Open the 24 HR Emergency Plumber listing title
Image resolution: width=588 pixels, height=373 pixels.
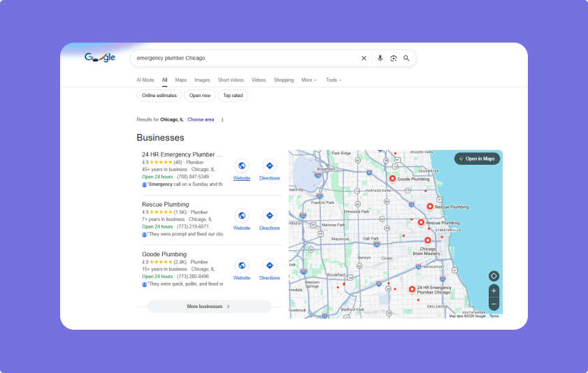[182, 154]
